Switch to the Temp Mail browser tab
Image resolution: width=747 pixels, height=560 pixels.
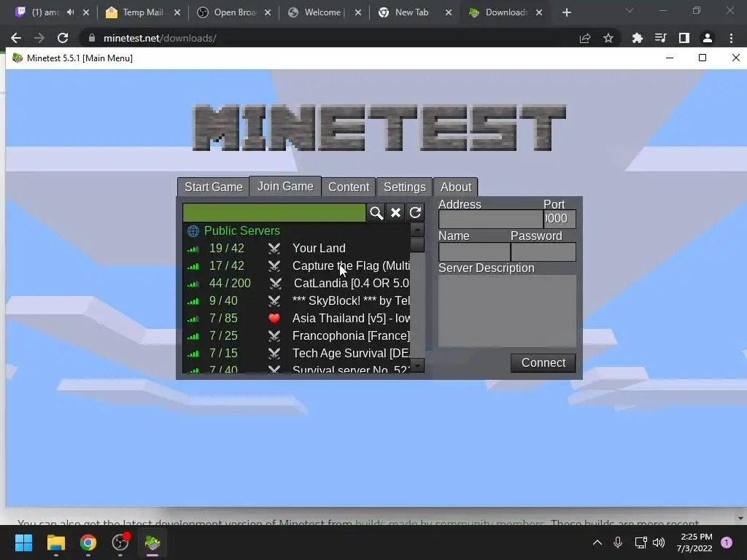click(143, 12)
